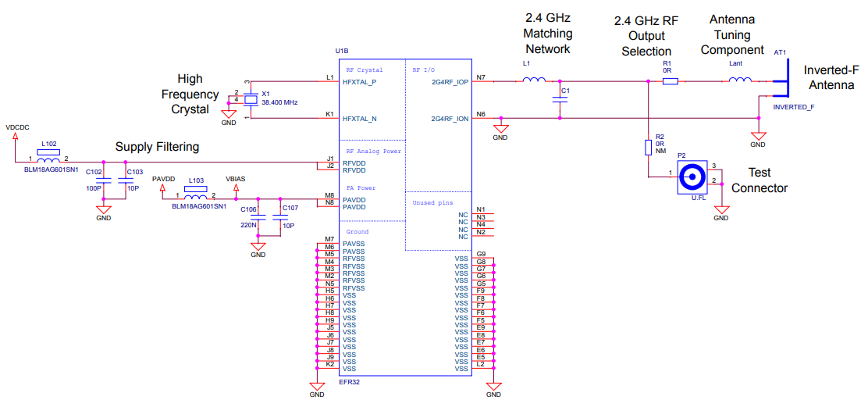Image resolution: width=868 pixels, height=407 pixels.
Task: Select the GND symbol by the test connector
Action: point(720,209)
